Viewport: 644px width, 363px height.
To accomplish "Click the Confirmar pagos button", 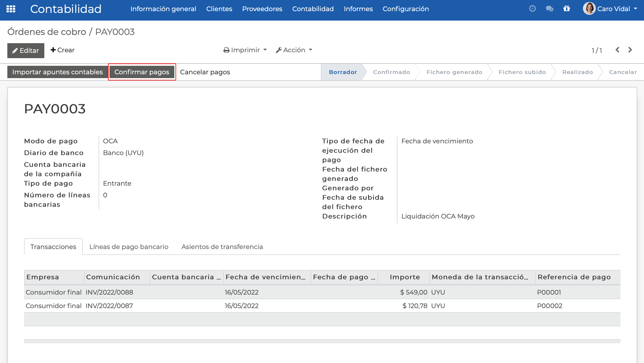I will click(x=142, y=72).
